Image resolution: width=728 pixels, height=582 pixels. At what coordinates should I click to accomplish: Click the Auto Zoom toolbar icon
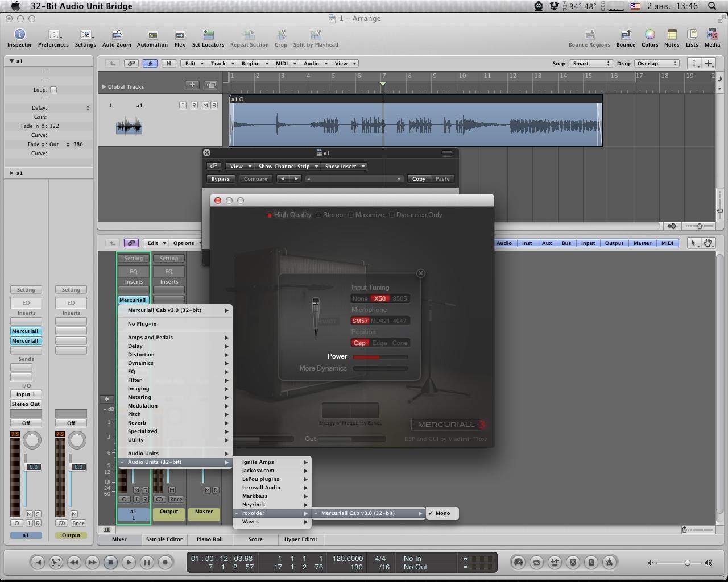tap(117, 35)
